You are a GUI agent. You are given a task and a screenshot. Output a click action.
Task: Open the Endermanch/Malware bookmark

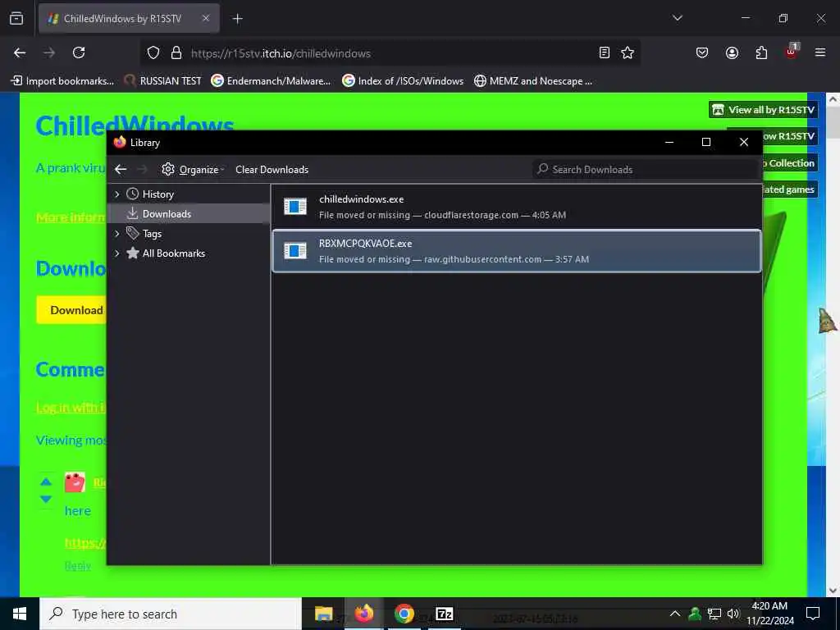(271, 81)
